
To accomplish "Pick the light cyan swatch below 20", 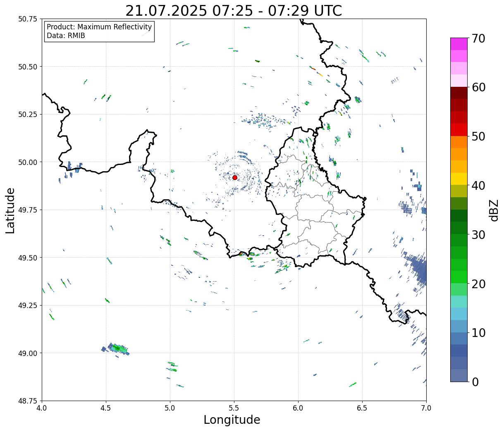I will tap(459, 301).
